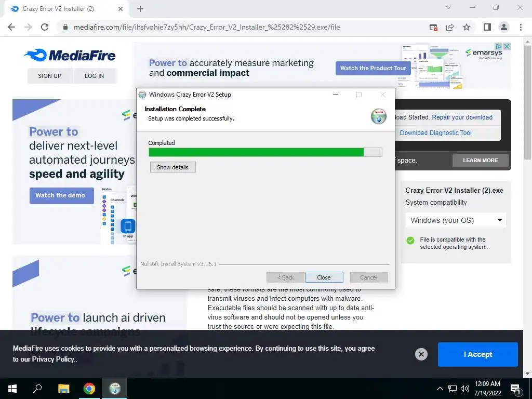Reload the MediaFire page
Image resolution: width=532 pixels, height=399 pixels.
pos(45,27)
